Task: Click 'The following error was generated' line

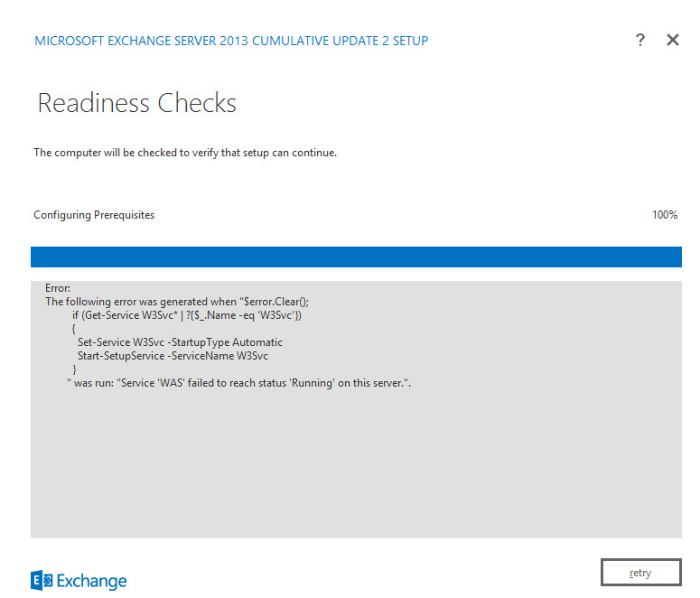Action: coord(177,302)
